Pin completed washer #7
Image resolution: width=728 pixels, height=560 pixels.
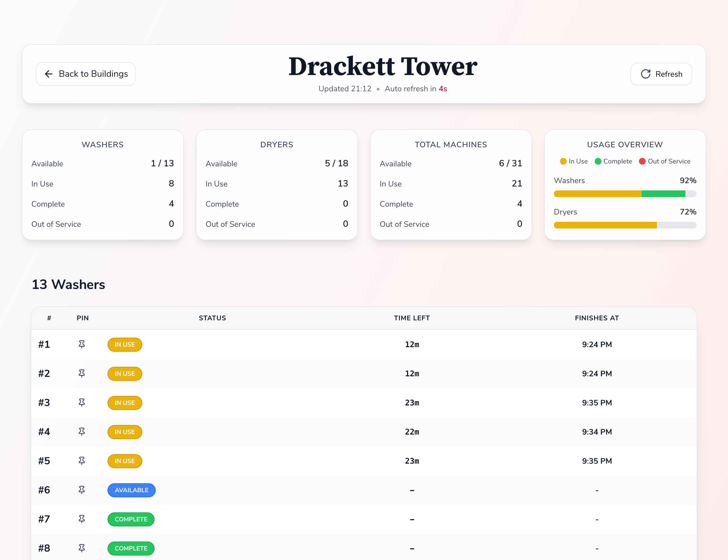[x=82, y=519]
